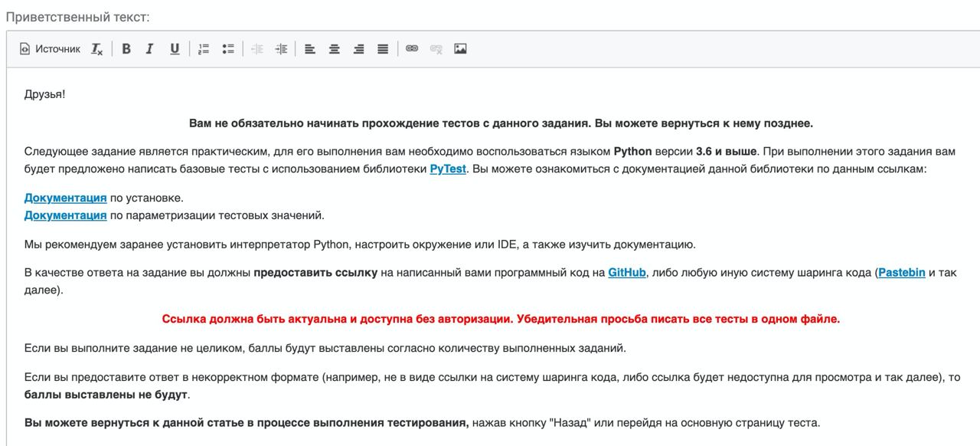Open Документация link for параметризации
Image resolution: width=980 pixels, height=446 pixels.
pos(65,215)
